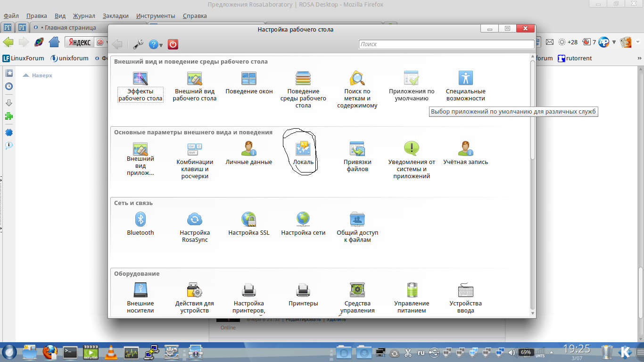The image size is (644, 362).
Task: Click the Поиск search field
Action: [446, 44]
